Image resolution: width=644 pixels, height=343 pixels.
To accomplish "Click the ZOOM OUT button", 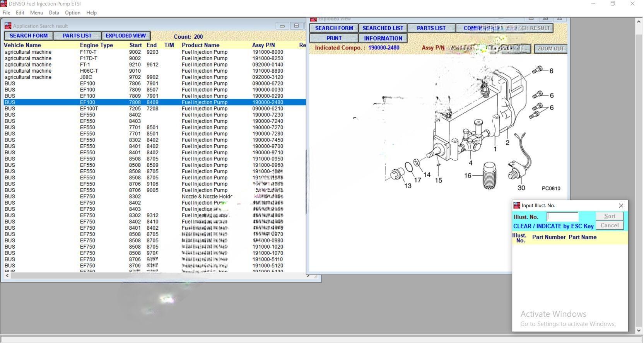I will coord(550,49).
